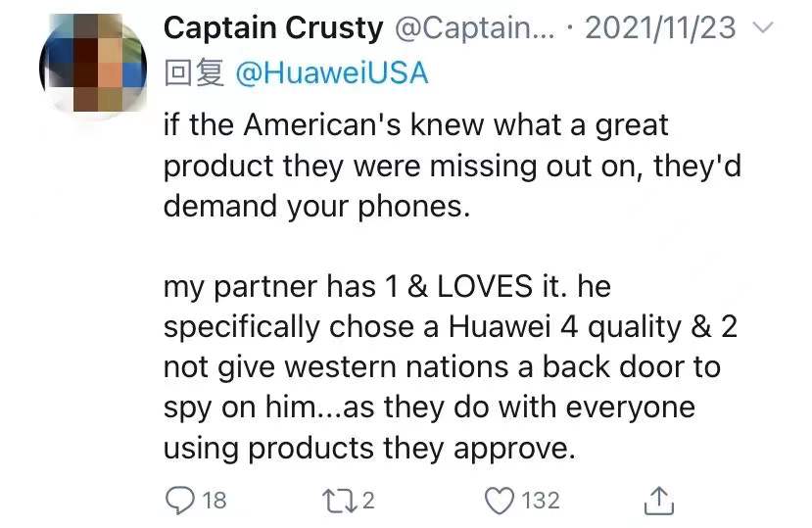This screenshot has width=812, height=528.
Task: Select the line "demand your phones."
Action: click(317, 207)
